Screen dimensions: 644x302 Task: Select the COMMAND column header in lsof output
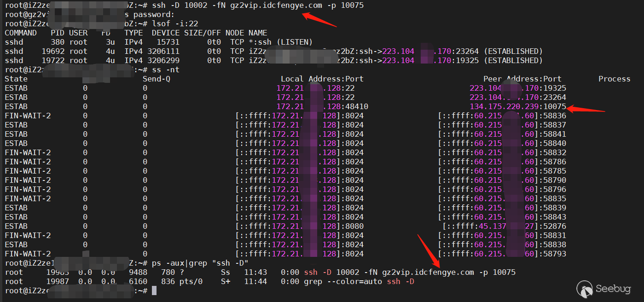[21, 33]
